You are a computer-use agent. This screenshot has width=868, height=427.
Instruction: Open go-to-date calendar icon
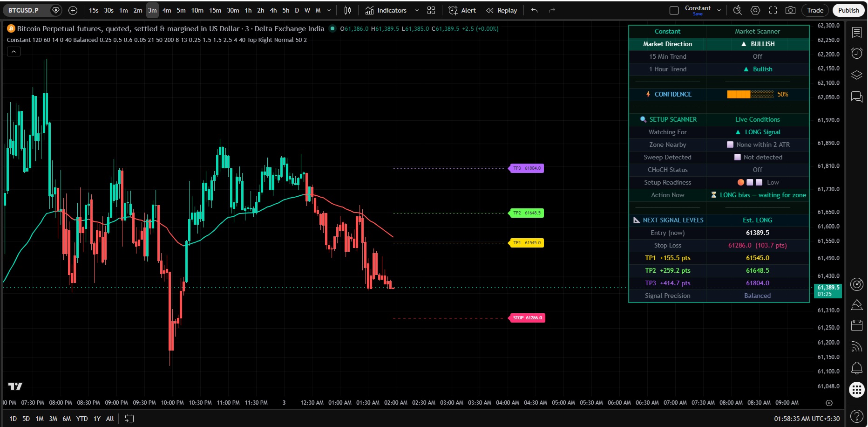129,419
